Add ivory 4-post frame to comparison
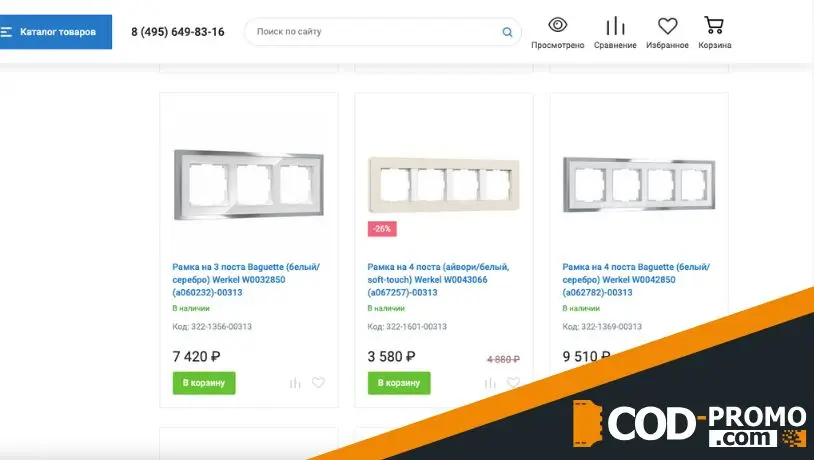 click(x=490, y=383)
